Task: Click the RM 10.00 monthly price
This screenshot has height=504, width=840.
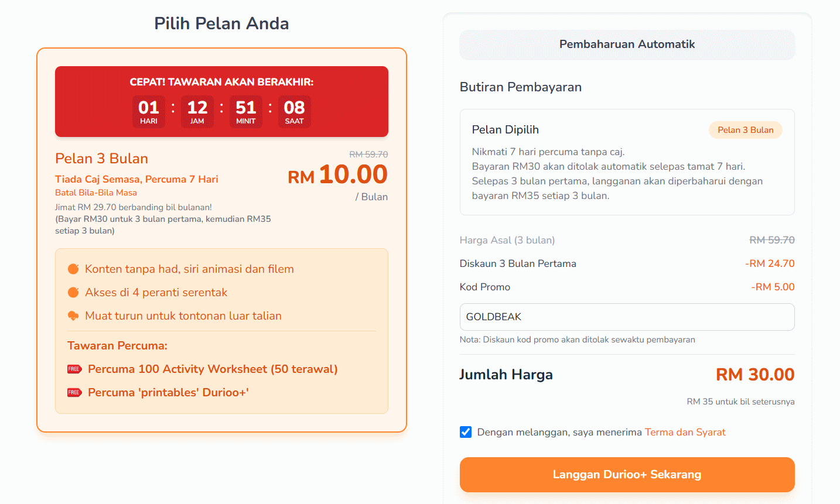Action: coord(337,175)
